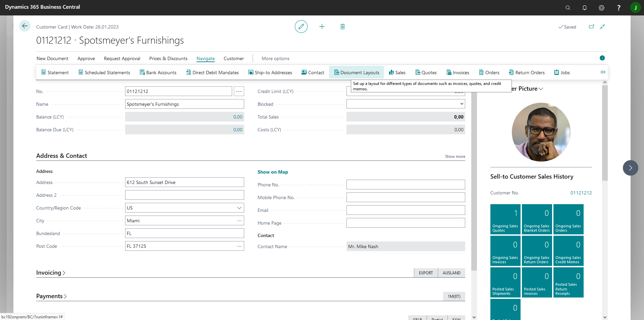Viewport: 644px width, 320px height.
Task: Open Ongoing Sales Blanket Orders tile
Action: (x=537, y=219)
